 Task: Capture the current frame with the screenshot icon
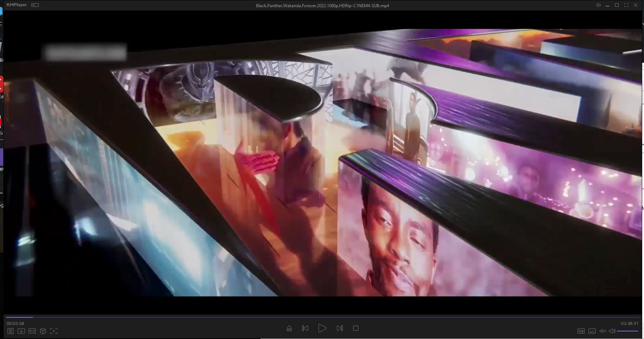(54, 331)
